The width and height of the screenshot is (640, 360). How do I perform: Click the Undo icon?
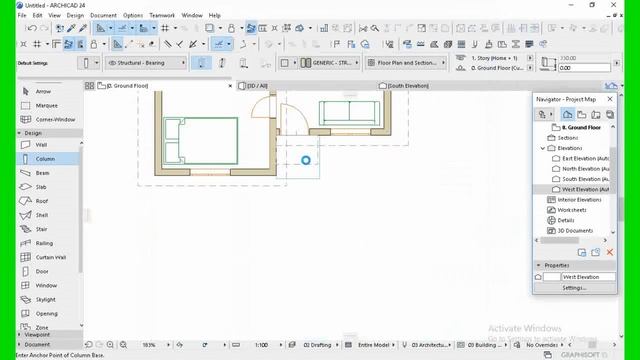[31, 28]
